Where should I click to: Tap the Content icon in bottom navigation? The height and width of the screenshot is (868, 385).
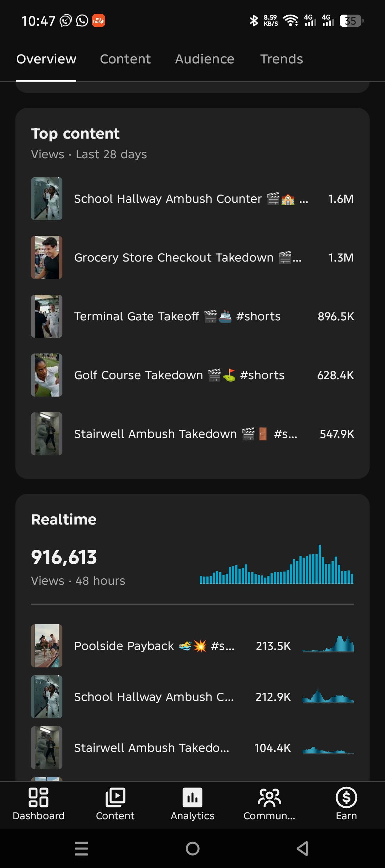[x=115, y=797]
